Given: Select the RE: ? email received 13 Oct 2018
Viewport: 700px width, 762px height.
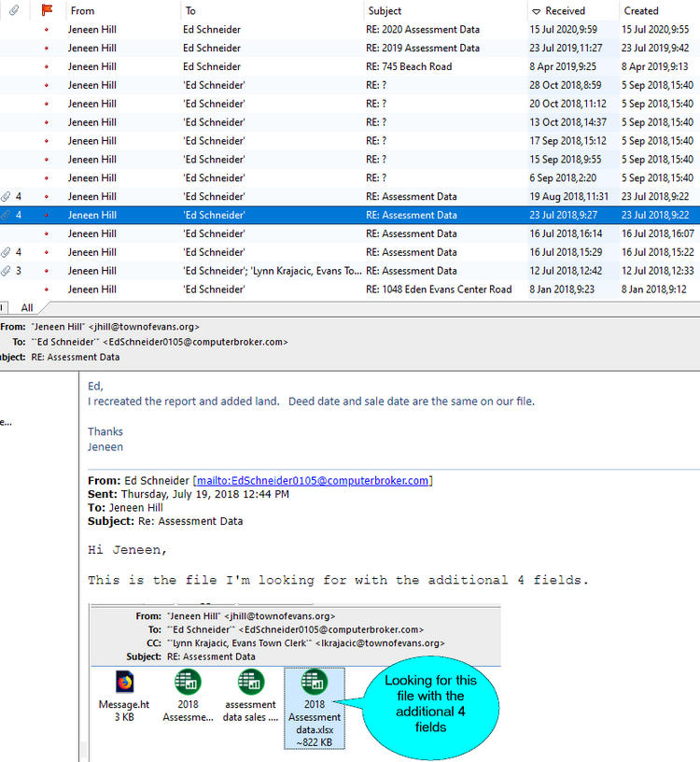Looking at the screenshot, I should pos(350,122).
